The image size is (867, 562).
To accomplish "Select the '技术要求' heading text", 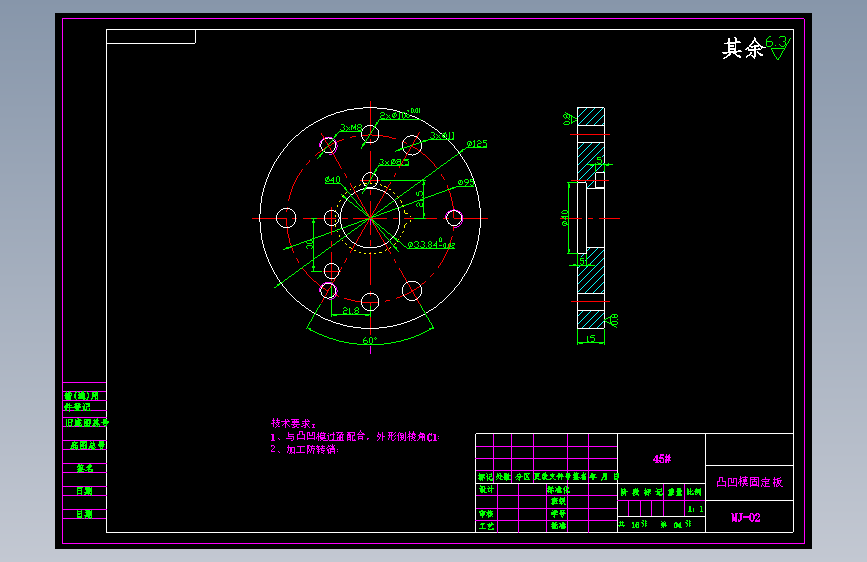I will point(293,424).
